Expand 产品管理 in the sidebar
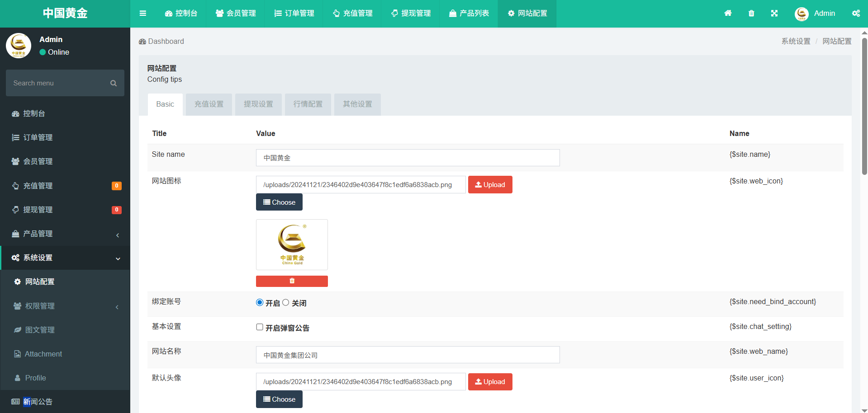The width and height of the screenshot is (868, 413). 65,234
